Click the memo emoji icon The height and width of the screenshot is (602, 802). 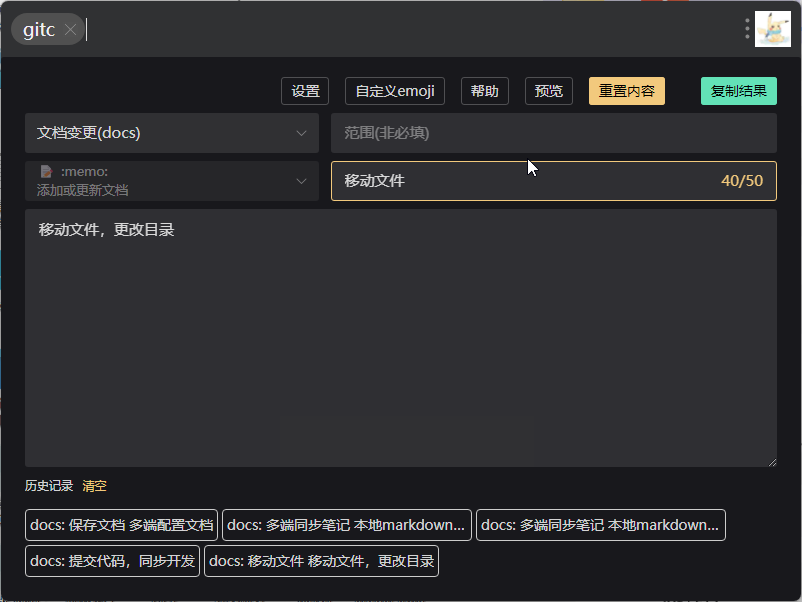pos(46,171)
